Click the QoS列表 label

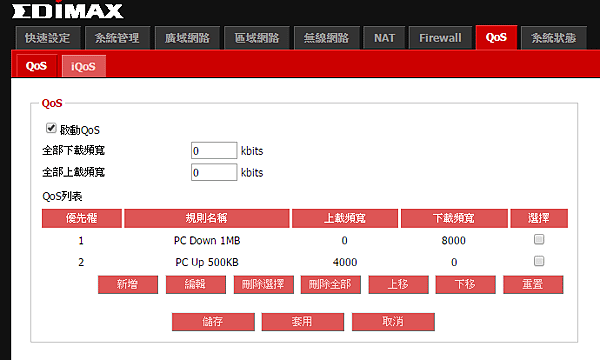click(x=62, y=196)
